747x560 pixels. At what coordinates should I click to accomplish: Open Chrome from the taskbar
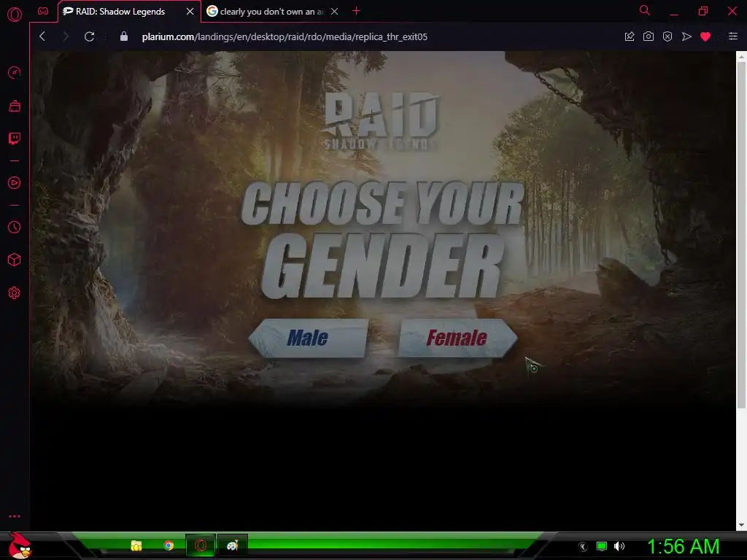169,545
